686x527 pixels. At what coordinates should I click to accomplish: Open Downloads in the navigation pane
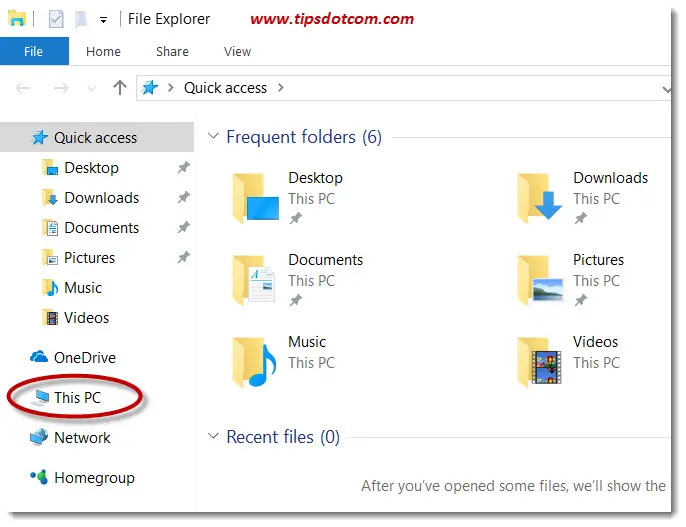click(x=102, y=198)
